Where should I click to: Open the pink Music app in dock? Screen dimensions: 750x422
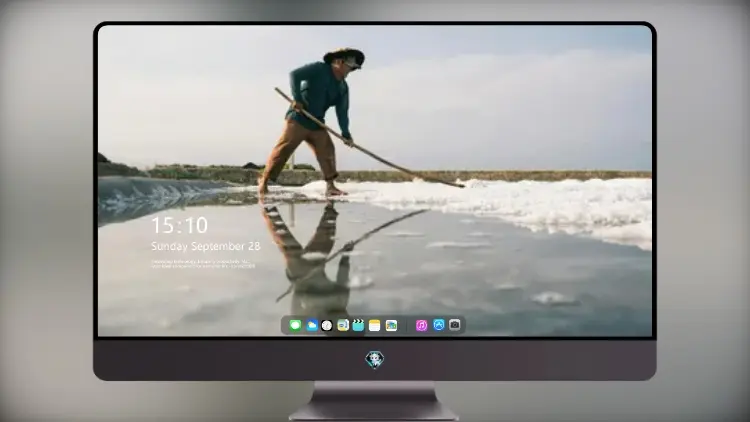point(421,325)
